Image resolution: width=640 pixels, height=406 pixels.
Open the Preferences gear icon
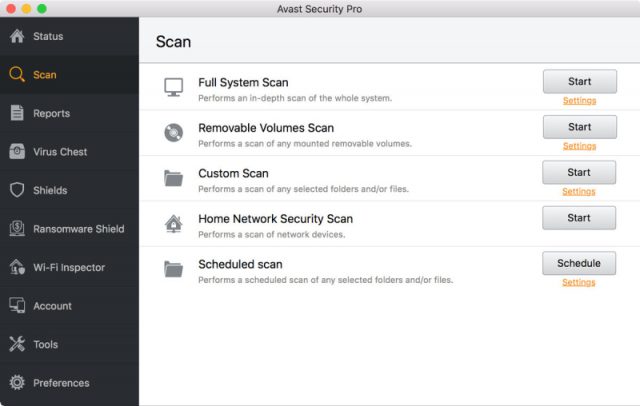17,383
